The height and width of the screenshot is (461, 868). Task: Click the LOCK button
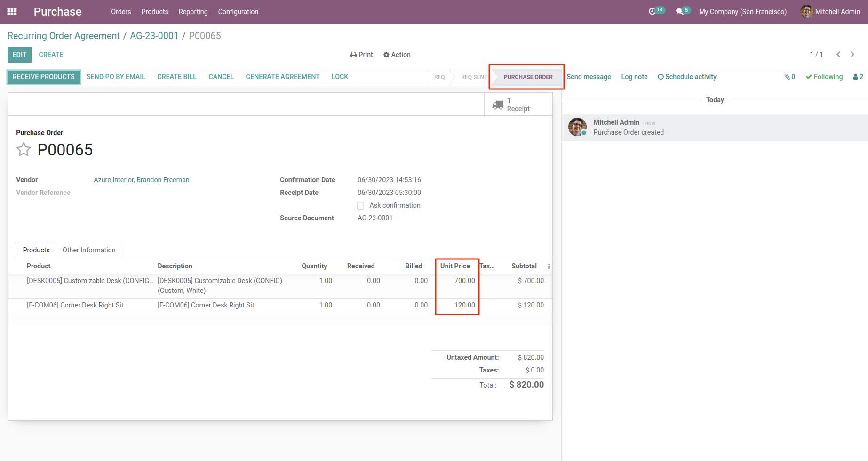(x=340, y=77)
